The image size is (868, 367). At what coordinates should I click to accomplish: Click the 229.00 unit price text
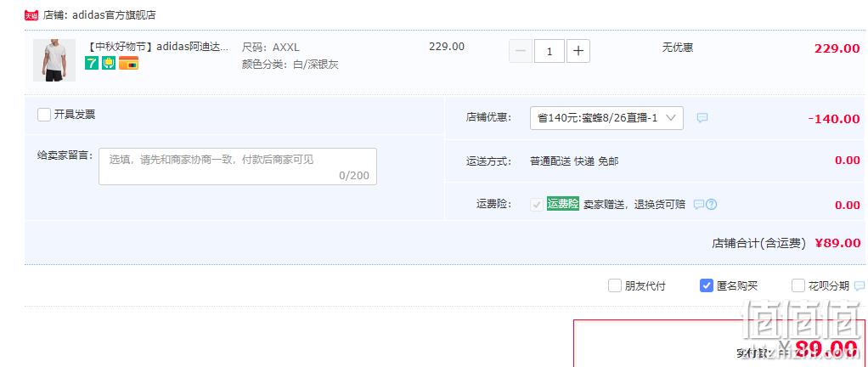pyautogui.click(x=447, y=47)
